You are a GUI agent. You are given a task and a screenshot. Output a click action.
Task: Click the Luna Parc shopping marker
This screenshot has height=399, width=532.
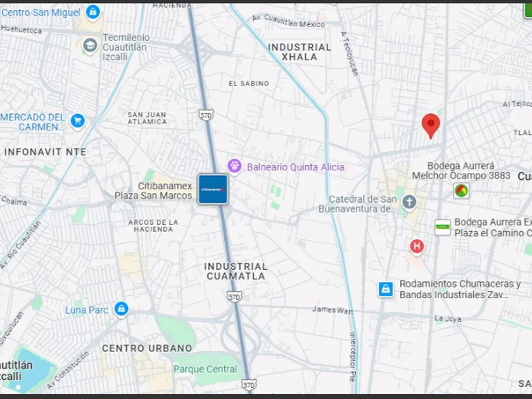point(121,310)
